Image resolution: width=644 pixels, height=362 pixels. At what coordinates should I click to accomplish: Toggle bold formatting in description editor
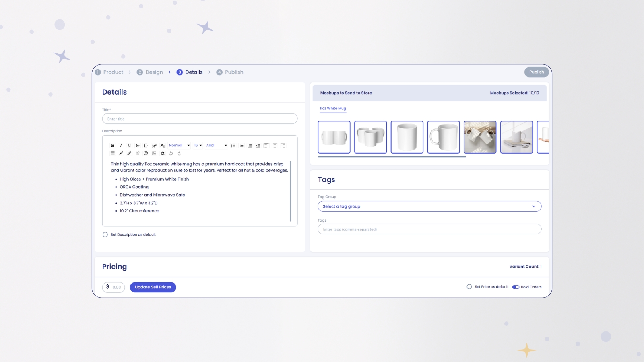click(113, 145)
